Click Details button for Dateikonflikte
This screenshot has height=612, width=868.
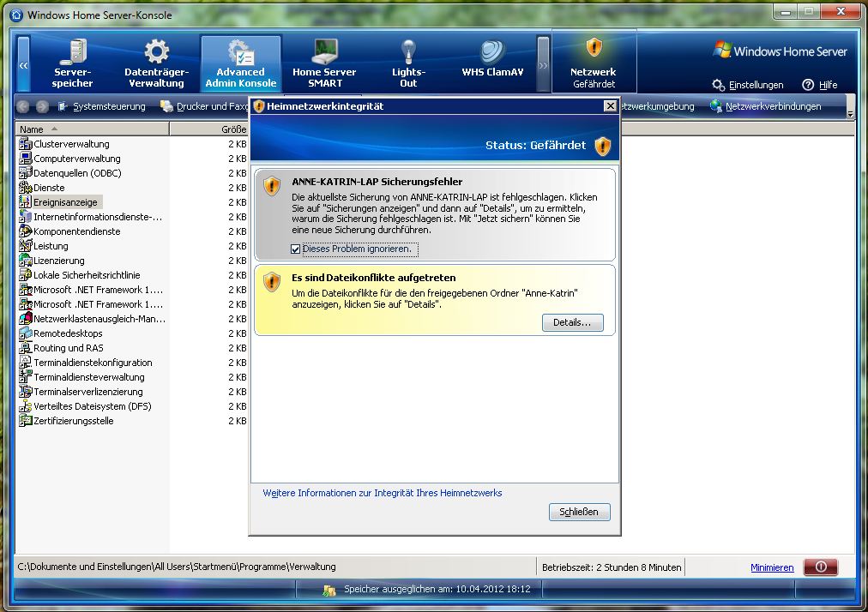pos(572,322)
